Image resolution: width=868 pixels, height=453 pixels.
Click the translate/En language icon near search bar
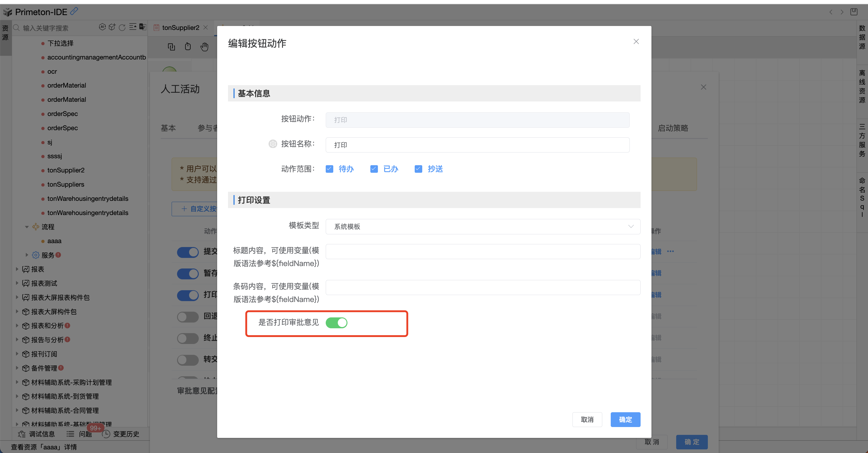(143, 27)
